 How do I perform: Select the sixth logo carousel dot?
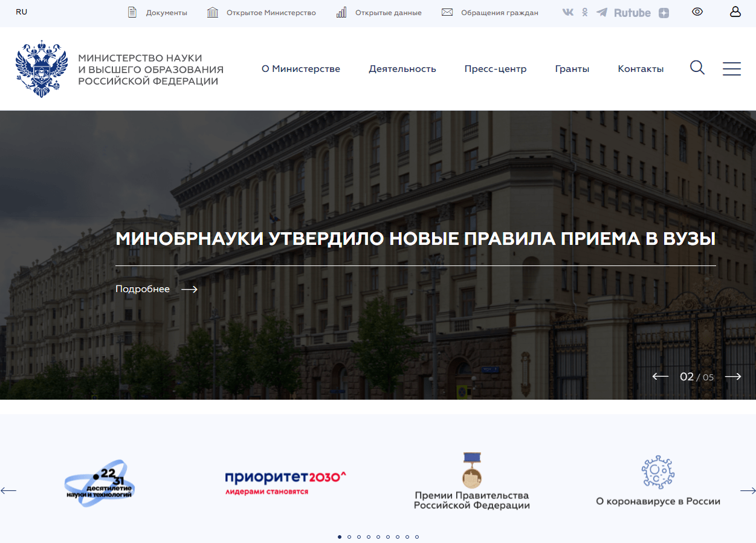coord(388,537)
